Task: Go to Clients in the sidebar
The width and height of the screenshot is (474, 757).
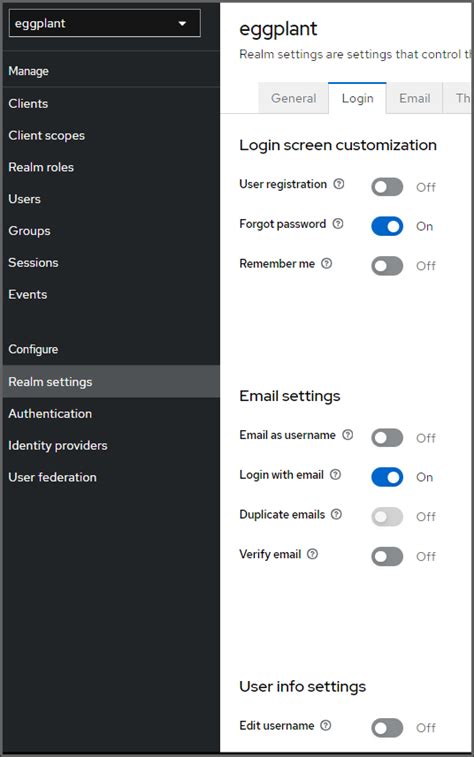Action: click(x=28, y=103)
